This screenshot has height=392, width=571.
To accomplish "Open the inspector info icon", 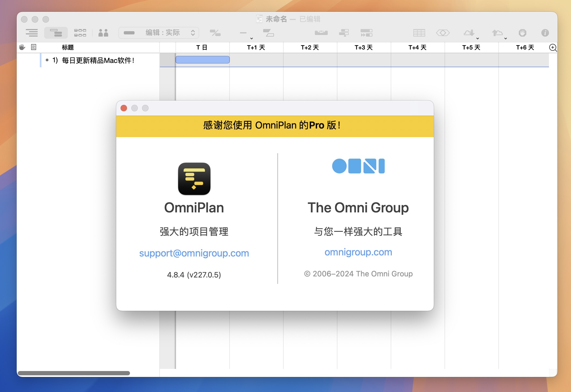I will pyautogui.click(x=545, y=33).
